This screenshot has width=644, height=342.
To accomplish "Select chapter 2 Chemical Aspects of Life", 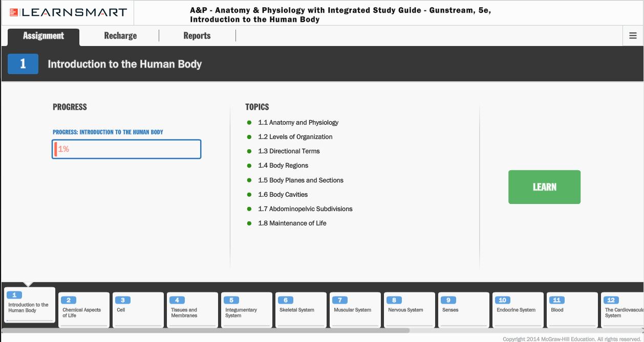I will [x=84, y=309].
